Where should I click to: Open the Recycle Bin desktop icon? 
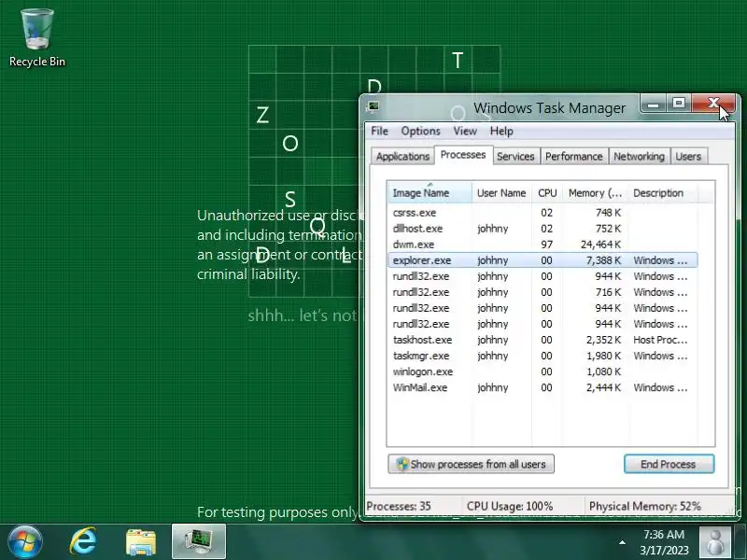[36, 38]
